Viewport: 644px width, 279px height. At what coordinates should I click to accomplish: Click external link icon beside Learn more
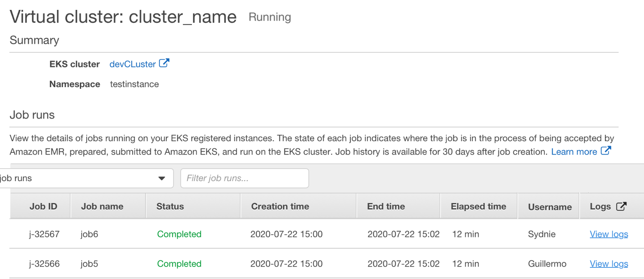tap(606, 151)
